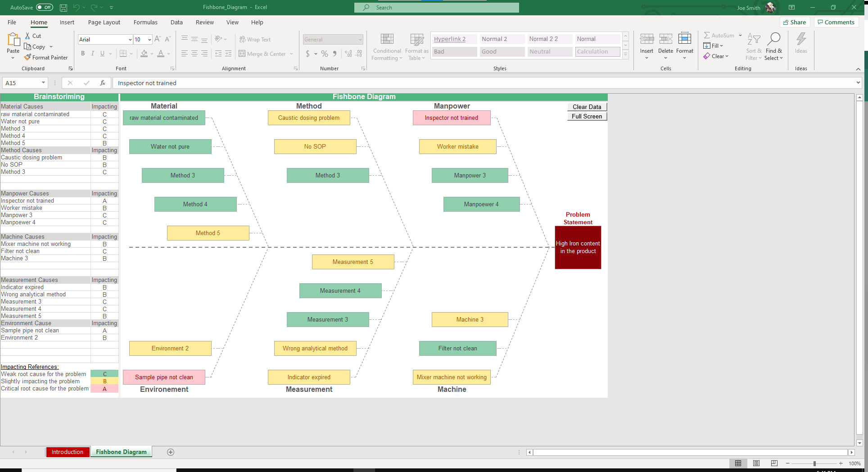
Task: Select the Good cell style swatch
Action: click(x=502, y=51)
